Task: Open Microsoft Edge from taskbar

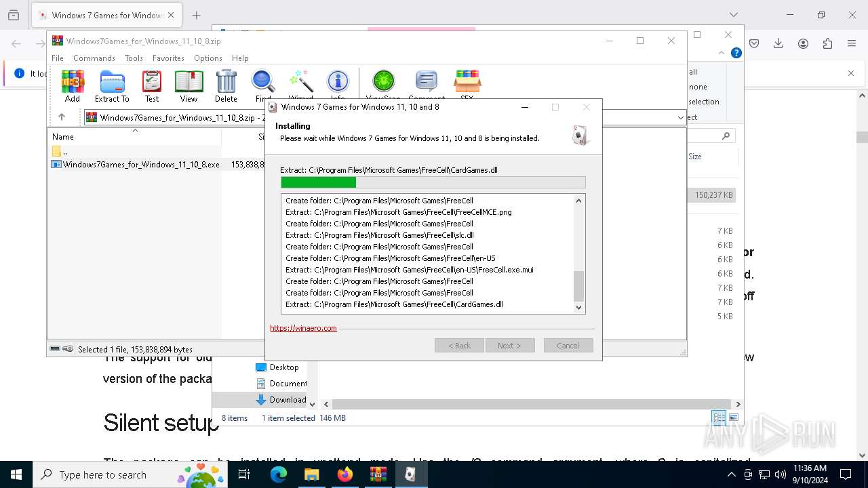Action: pyautogui.click(x=279, y=474)
